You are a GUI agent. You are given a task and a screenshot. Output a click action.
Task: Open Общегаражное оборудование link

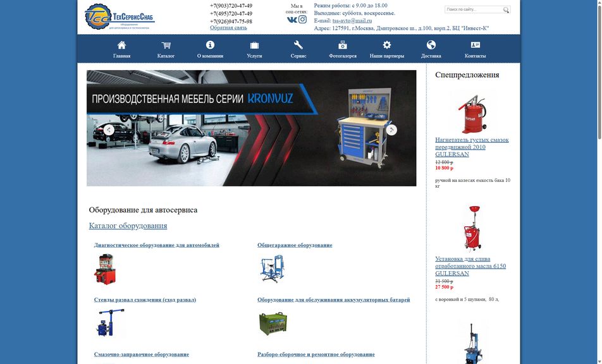(x=295, y=245)
